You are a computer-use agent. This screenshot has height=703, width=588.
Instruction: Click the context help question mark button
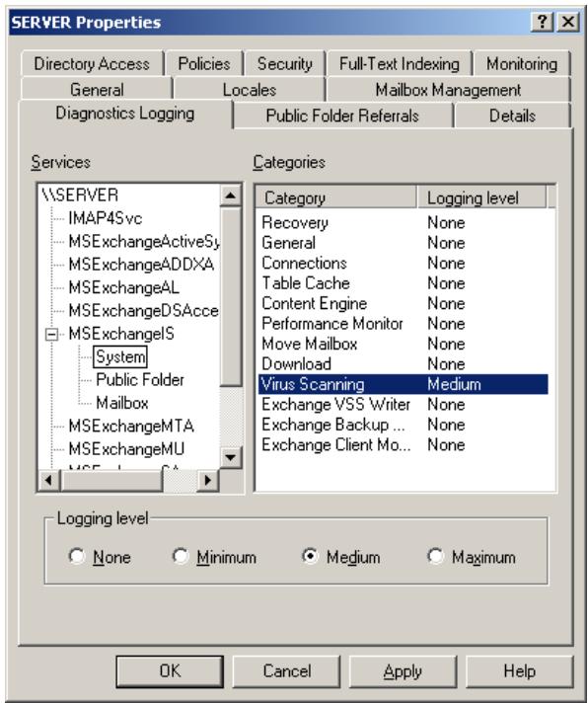pos(542,22)
